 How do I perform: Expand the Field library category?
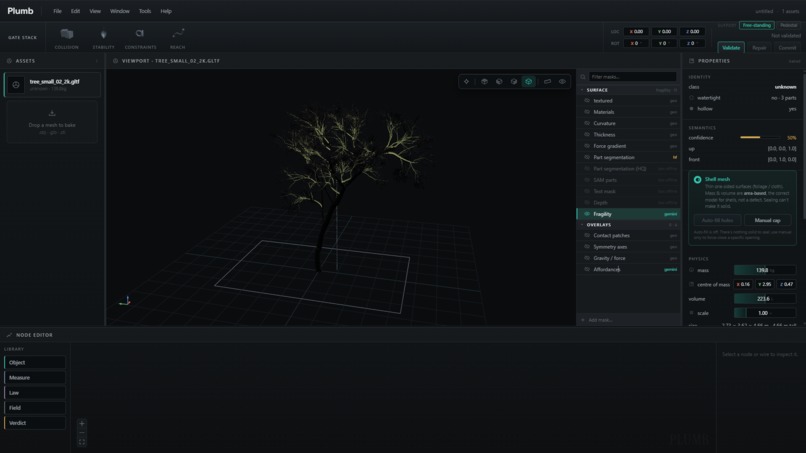tap(35, 408)
